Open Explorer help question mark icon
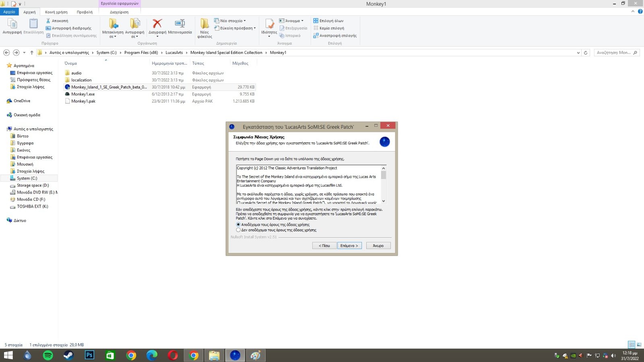The width and height of the screenshot is (644, 362). [x=640, y=12]
